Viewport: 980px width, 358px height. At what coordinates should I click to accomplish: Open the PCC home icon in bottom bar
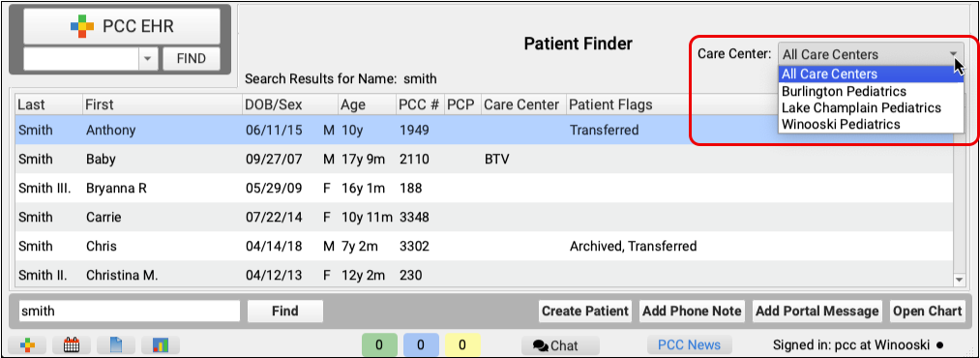coord(27,344)
